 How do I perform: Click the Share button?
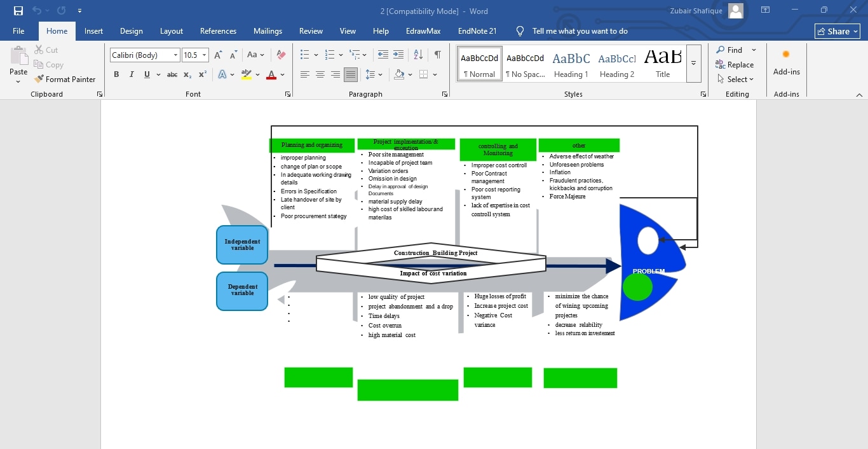coord(837,31)
